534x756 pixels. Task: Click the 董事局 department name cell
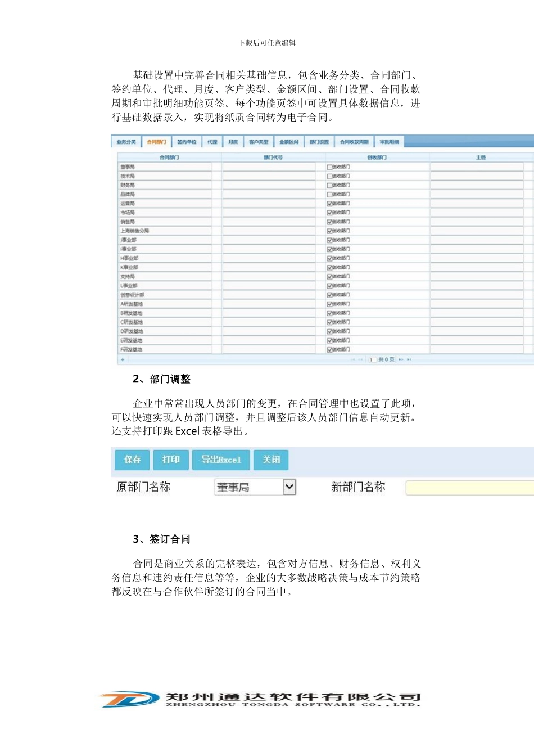coord(165,167)
